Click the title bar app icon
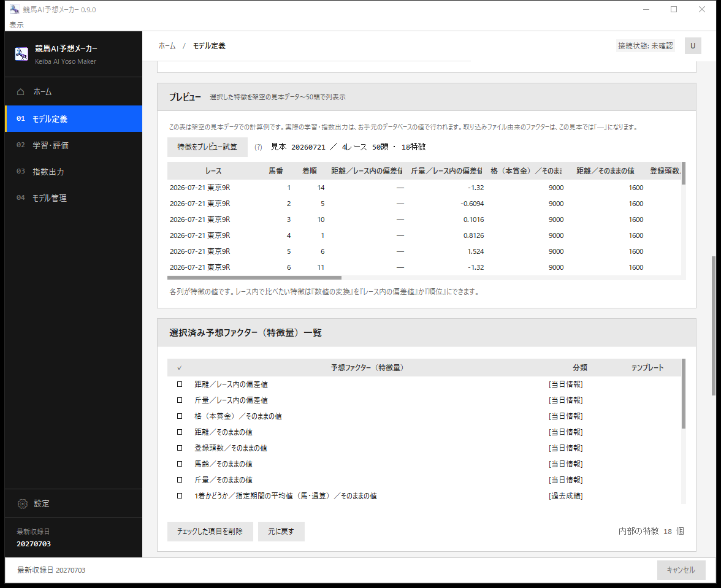Viewport: 721px width, 588px height. pos(14,9)
